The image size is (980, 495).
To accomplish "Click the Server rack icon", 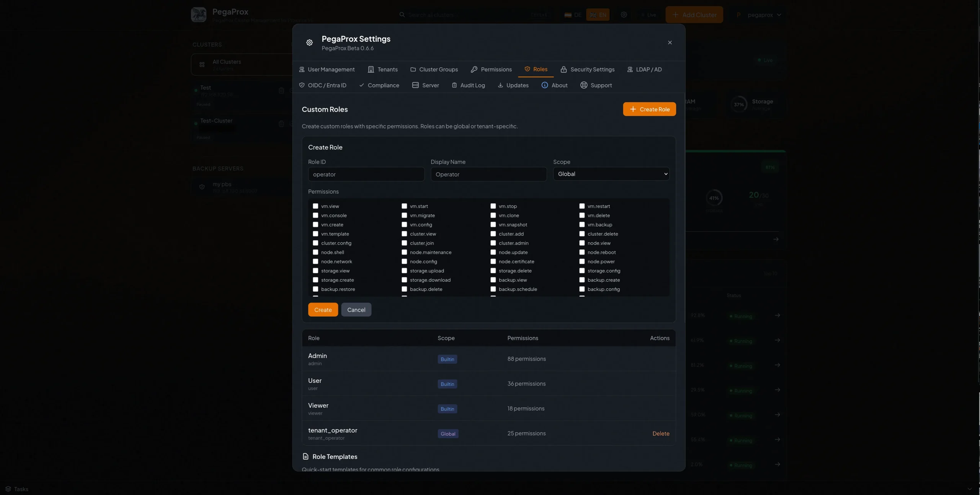I will [x=415, y=85].
